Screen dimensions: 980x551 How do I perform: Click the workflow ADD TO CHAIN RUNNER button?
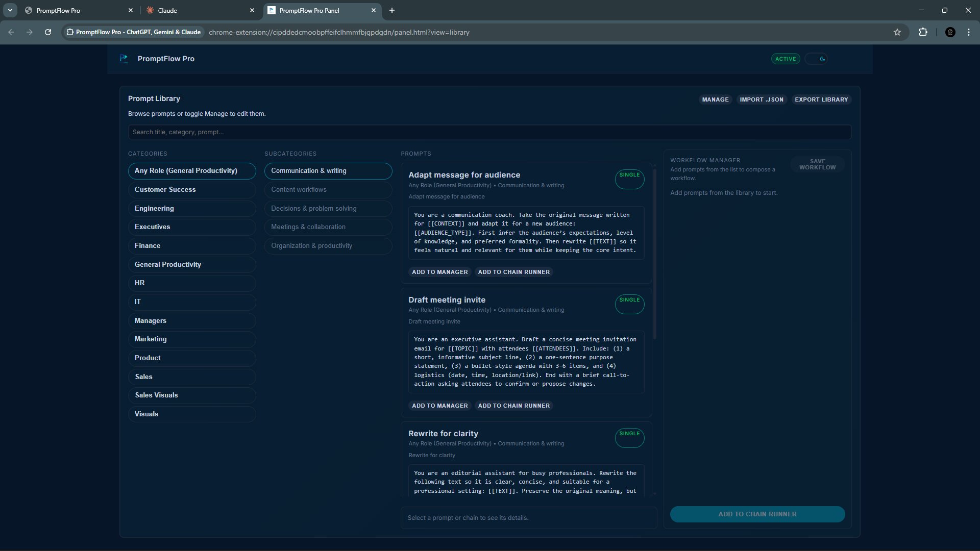tap(757, 514)
